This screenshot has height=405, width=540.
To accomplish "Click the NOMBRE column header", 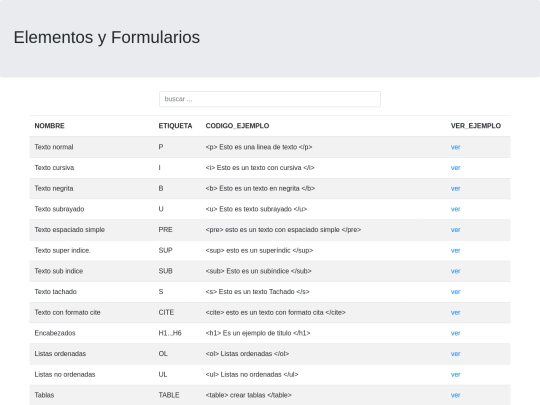I will (x=49, y=126).
